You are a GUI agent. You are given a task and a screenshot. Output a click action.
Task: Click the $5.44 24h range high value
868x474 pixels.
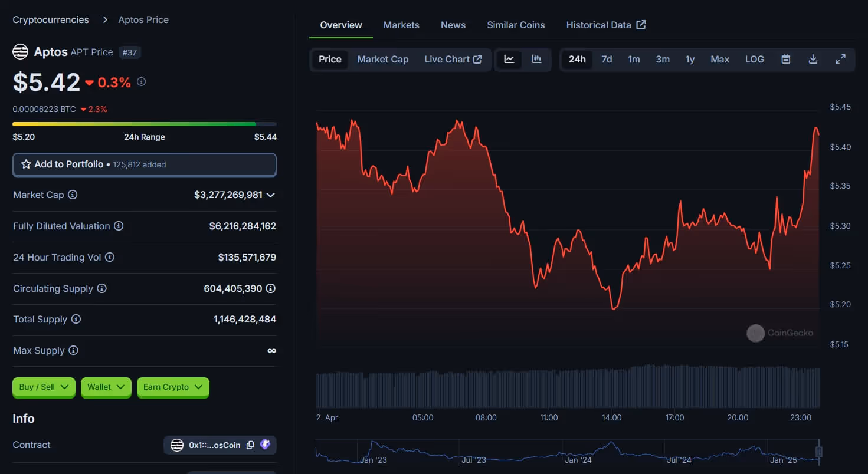(x=266, y=137)
